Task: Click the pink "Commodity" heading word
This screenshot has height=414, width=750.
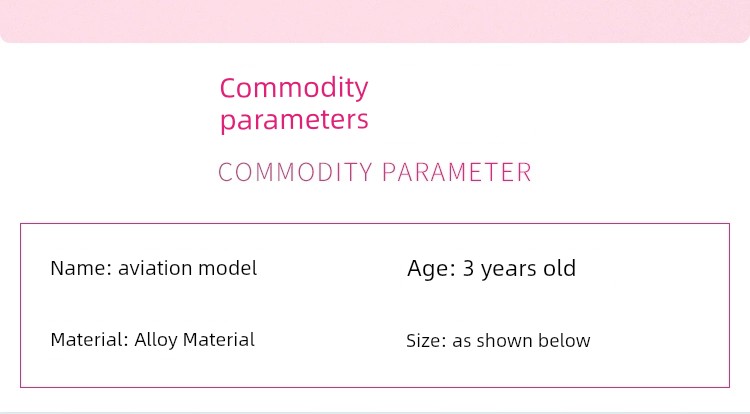Action: point(294,88)
